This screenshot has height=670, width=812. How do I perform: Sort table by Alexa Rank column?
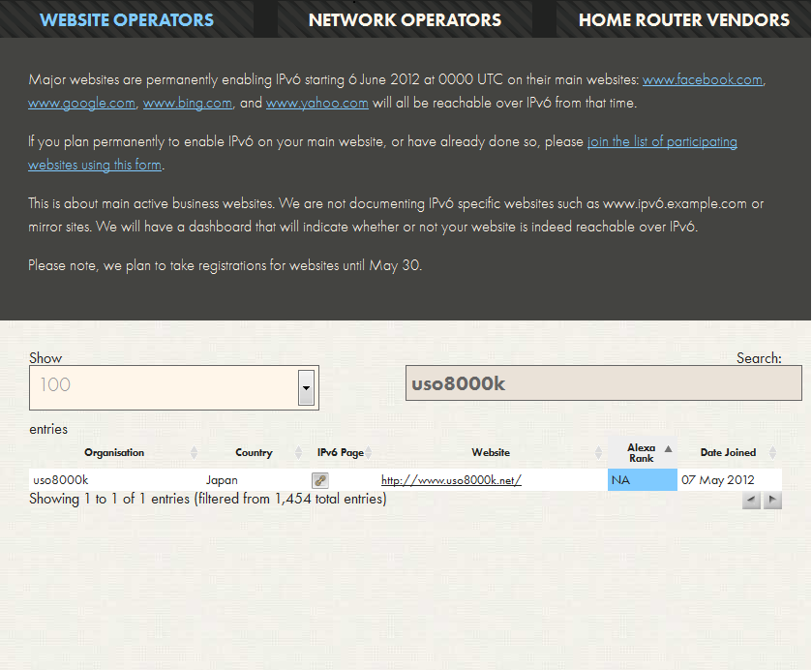642,452
